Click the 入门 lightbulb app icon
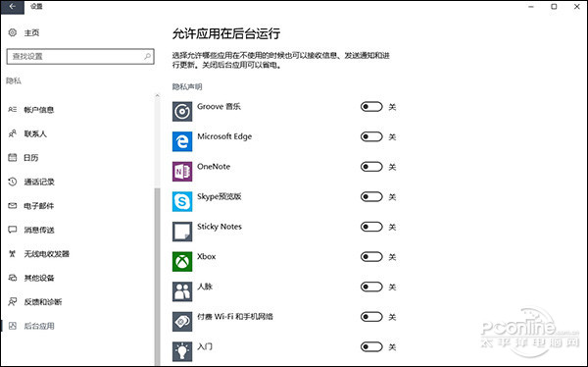588x367 pixels. click(182, 351)
